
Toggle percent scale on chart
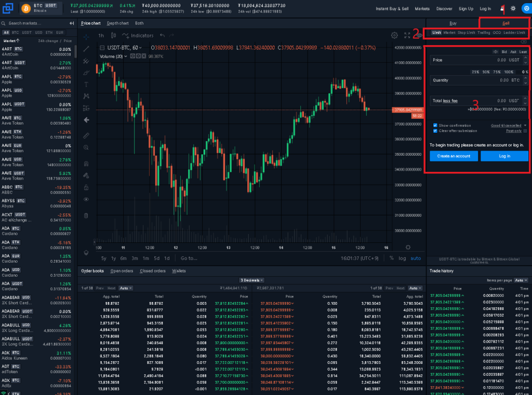[x=392, y=258]
